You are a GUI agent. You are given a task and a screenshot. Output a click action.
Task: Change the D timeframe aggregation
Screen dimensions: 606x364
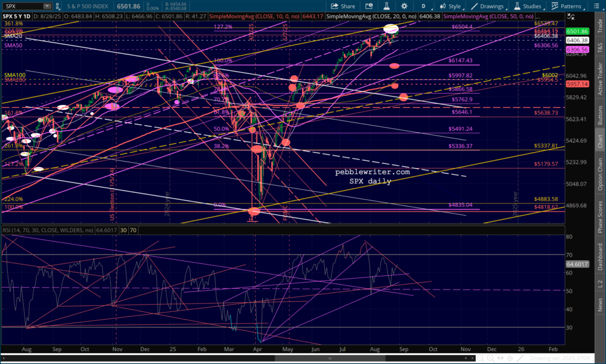coord(424,6)
